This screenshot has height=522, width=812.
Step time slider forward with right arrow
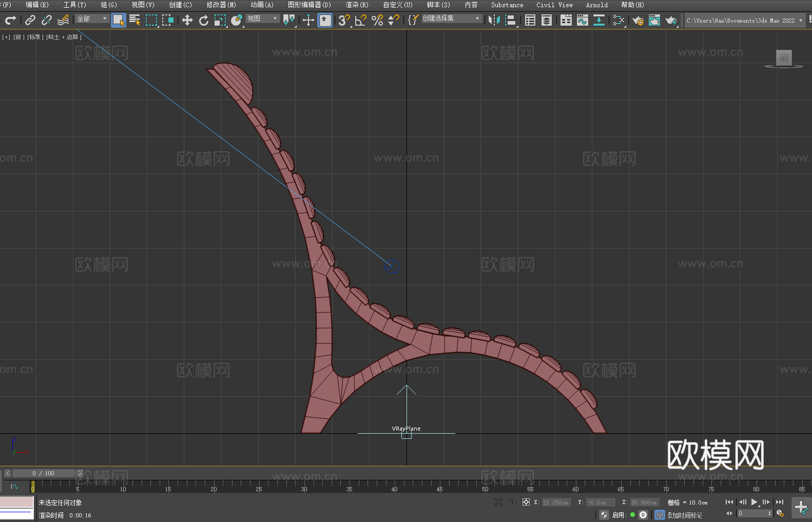tap(80, 473)
